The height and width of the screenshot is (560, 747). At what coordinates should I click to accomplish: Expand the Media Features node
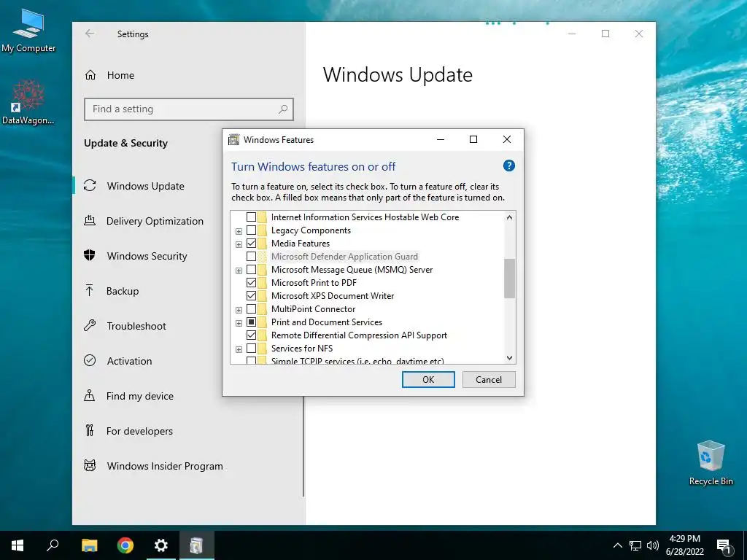point(239,244)
